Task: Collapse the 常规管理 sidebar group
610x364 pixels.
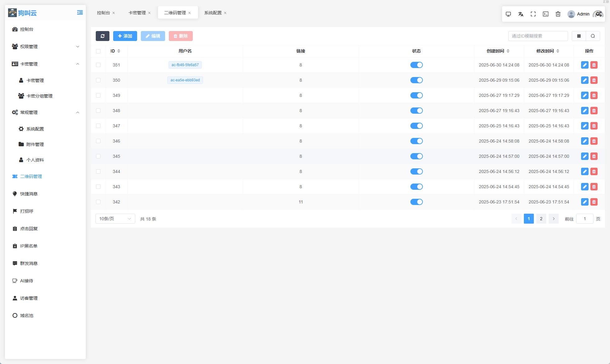Action: tap(45, 112)
